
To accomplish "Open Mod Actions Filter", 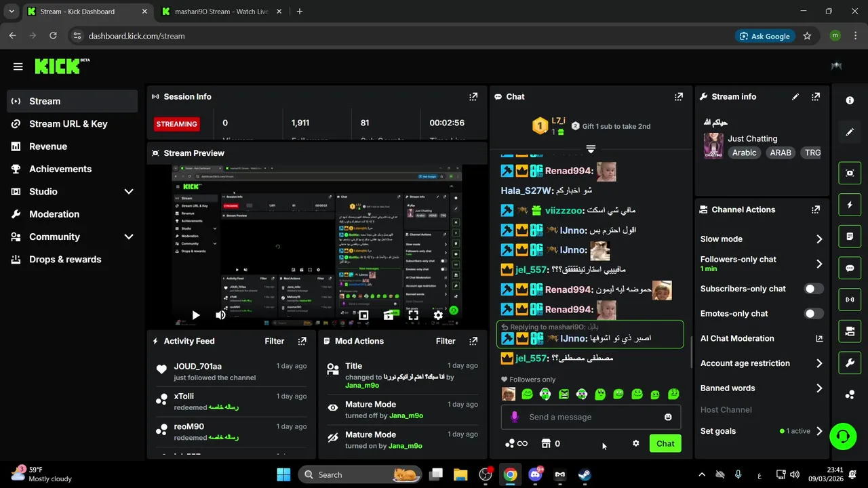I will 446,341.
